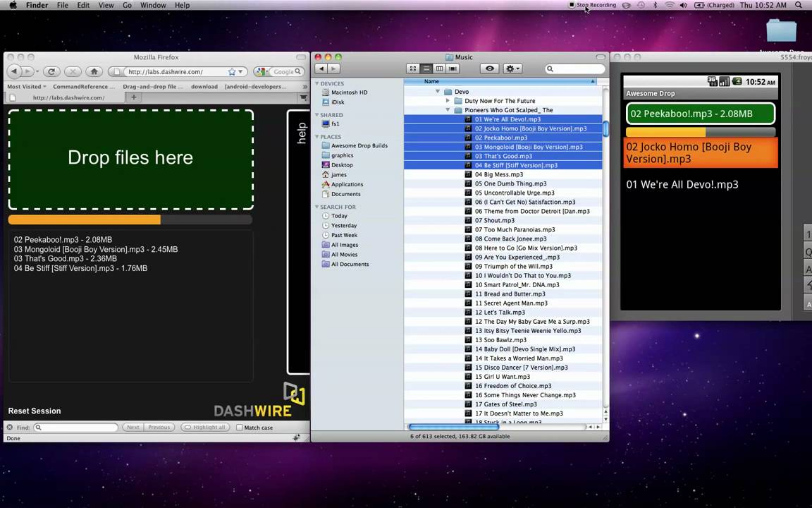Screen dimensions: 812x508
Task: Click Stop Recording in menu bar
Action: click(x=592, y=5)
